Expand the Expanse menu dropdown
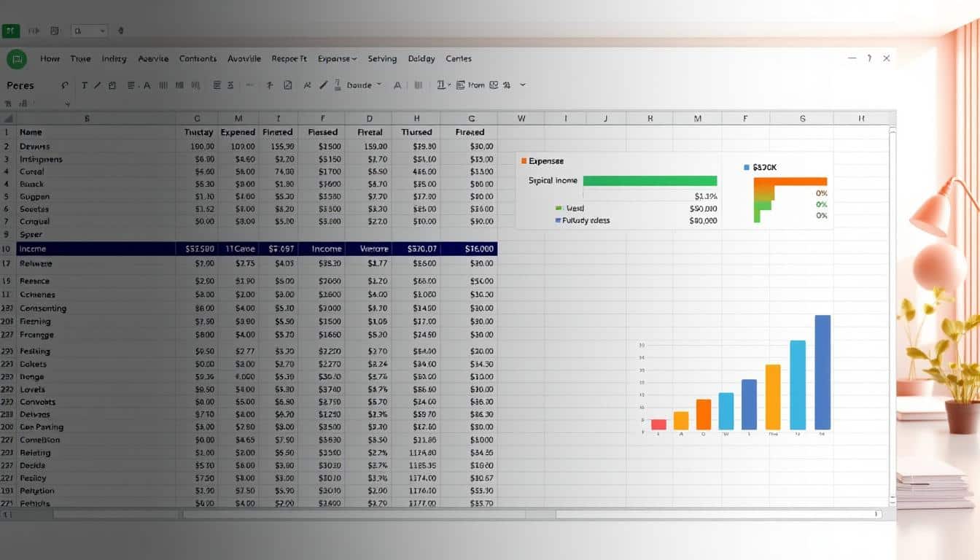The image size is (980, 560). [338, 59]
